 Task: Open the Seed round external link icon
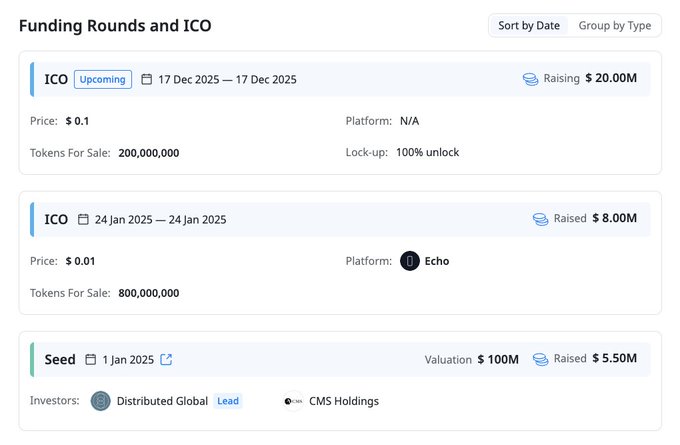pyautogui.click(x=166, y=359)
